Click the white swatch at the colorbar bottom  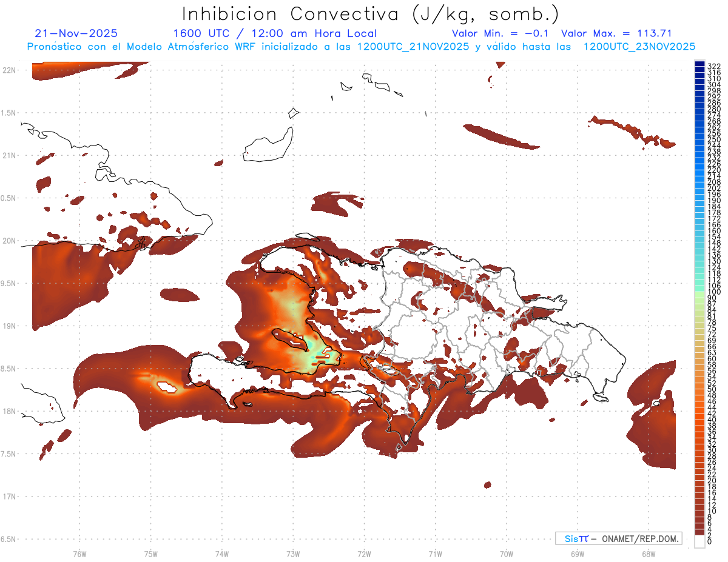tap(699, 541)
